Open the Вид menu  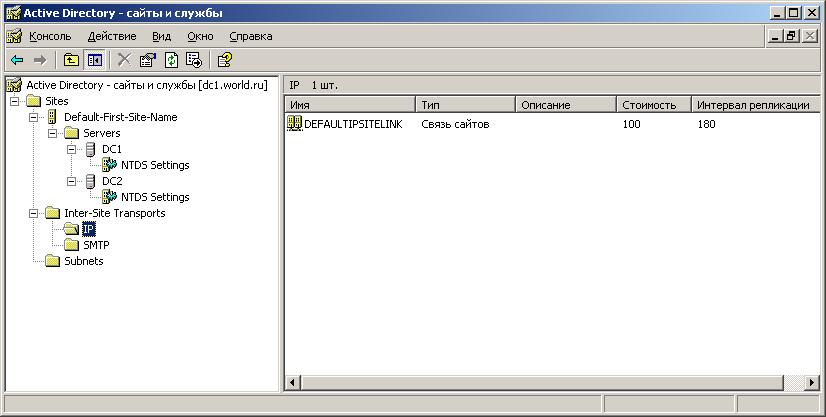162,36
